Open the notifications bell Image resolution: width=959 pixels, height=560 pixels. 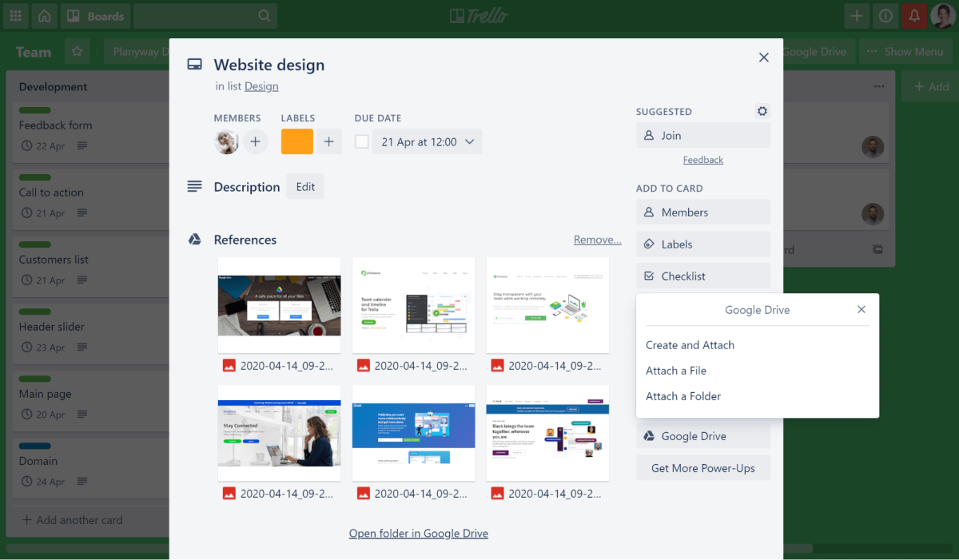[914, 15]
